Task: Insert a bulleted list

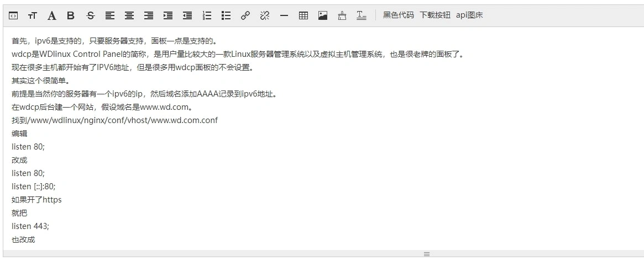Action: tap(226, 16)
